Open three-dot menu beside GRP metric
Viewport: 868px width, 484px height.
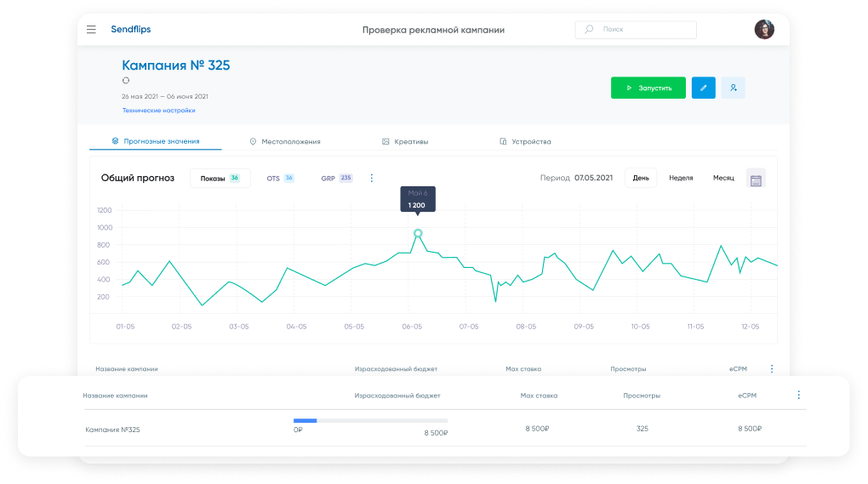click(x=371, y=179)
